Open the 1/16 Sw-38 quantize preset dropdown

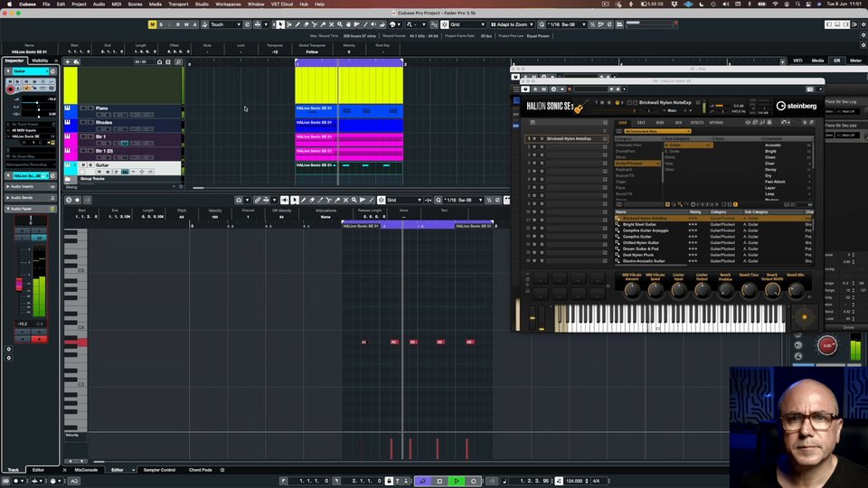coord(566,24)
